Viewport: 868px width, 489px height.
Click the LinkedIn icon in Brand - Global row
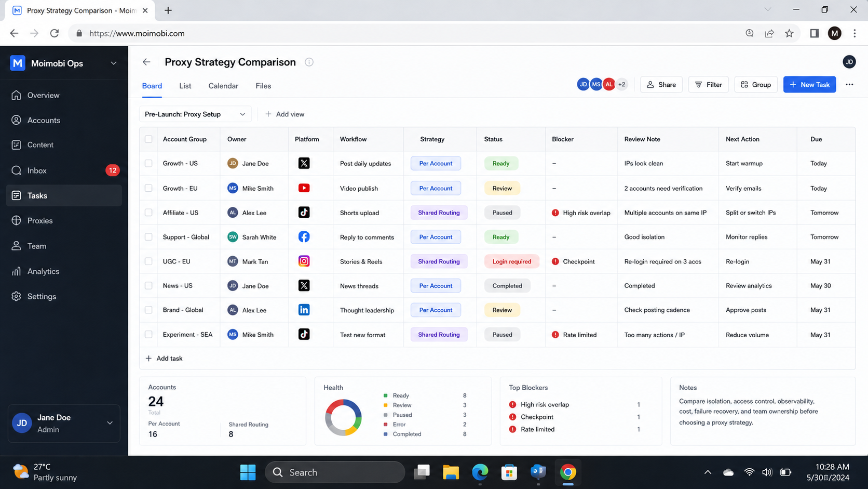[304, 310]
